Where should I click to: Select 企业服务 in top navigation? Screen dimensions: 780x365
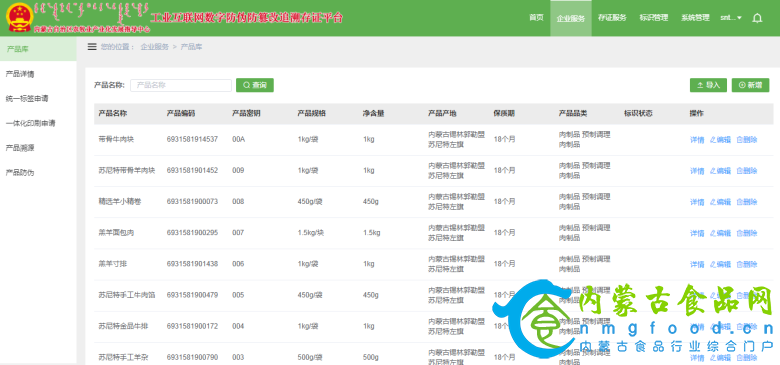click(x=571, y=18)
